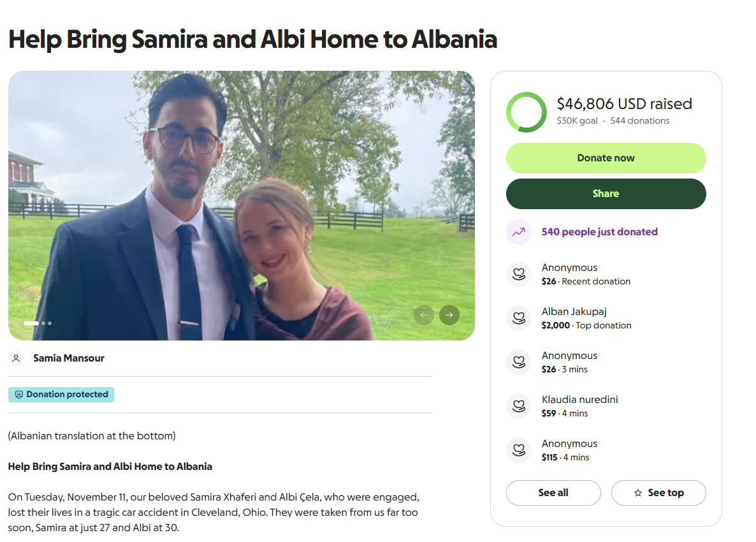The height and width of the screenshot is (542, 756).
Task: Click the previous photo arrow on carousel
Action: [x=424, y=315]
